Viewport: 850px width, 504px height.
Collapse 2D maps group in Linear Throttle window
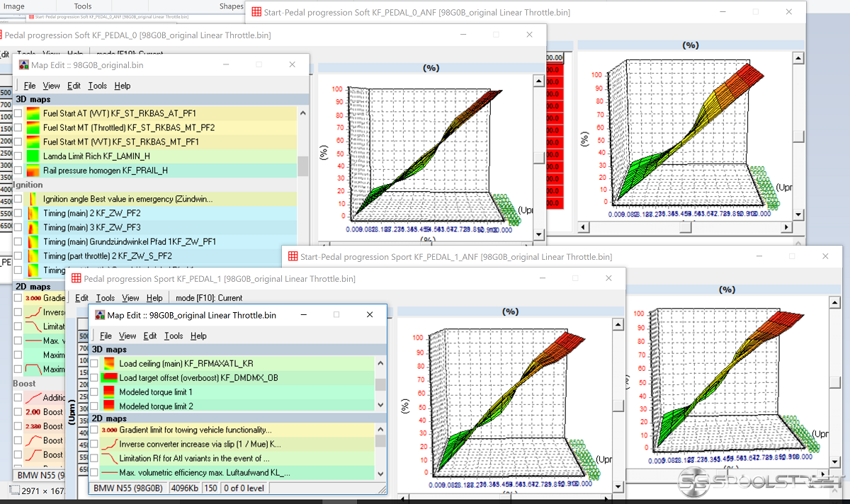[x=238, y=418]
